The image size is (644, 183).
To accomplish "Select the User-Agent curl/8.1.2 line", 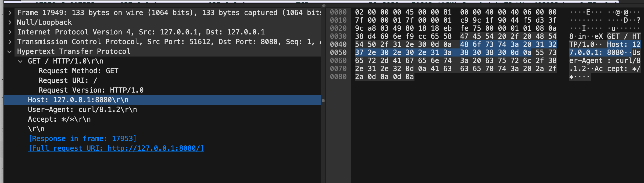I will pos(82,110).
